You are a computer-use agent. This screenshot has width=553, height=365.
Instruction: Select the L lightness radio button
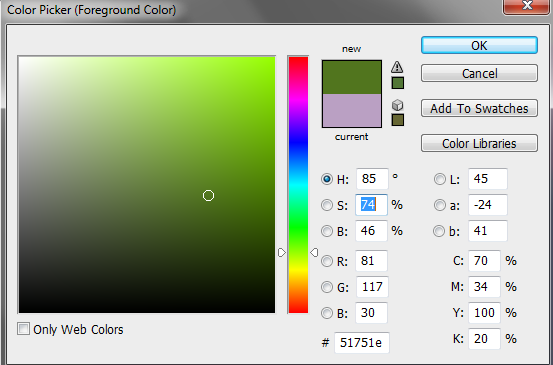439,179
